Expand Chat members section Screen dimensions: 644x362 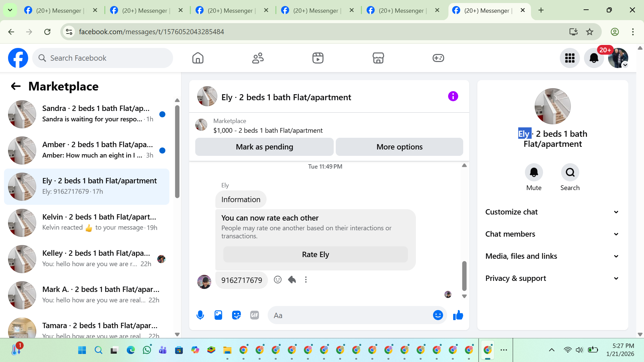(x=552, y=234)
